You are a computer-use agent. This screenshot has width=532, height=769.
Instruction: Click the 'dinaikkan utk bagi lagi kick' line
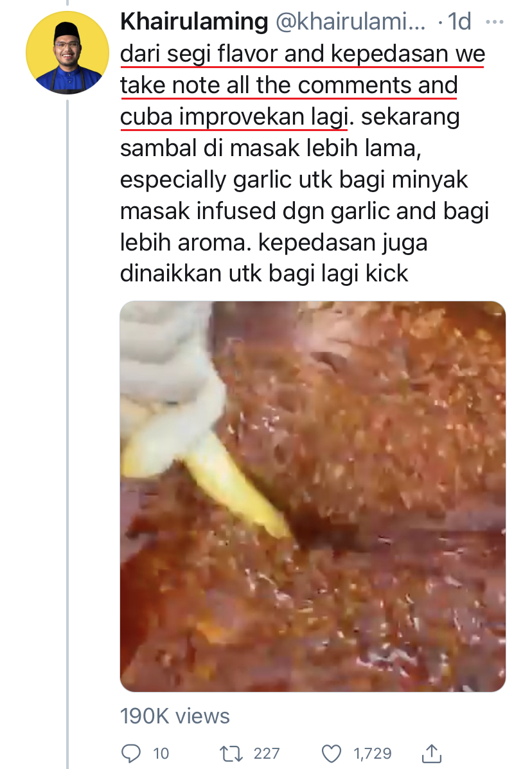pyautogui.click(x=264, y=273)
